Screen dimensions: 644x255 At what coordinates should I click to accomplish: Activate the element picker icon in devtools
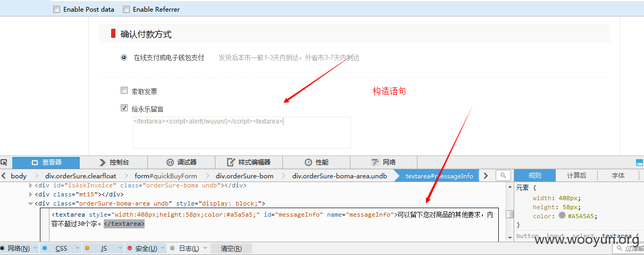[4, 162]
